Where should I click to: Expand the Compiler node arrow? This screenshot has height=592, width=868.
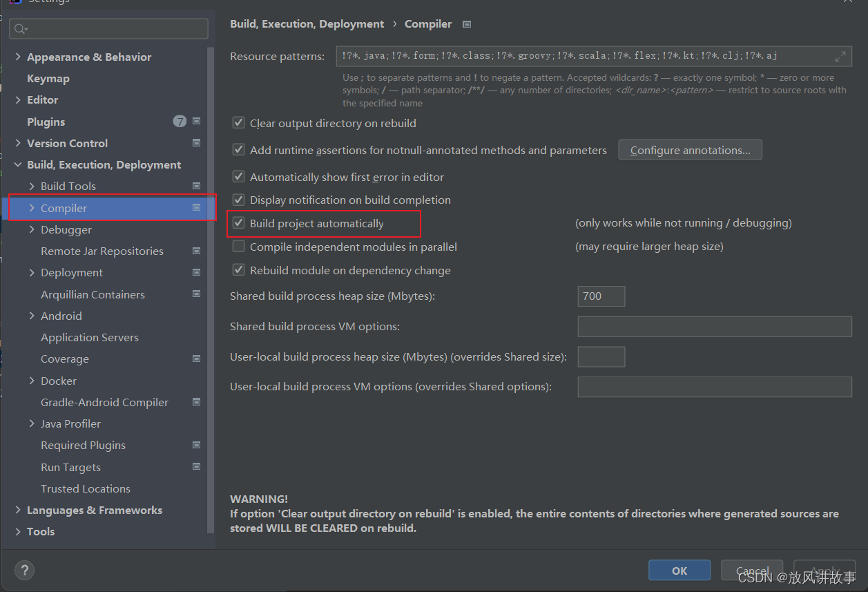point(32,208)
